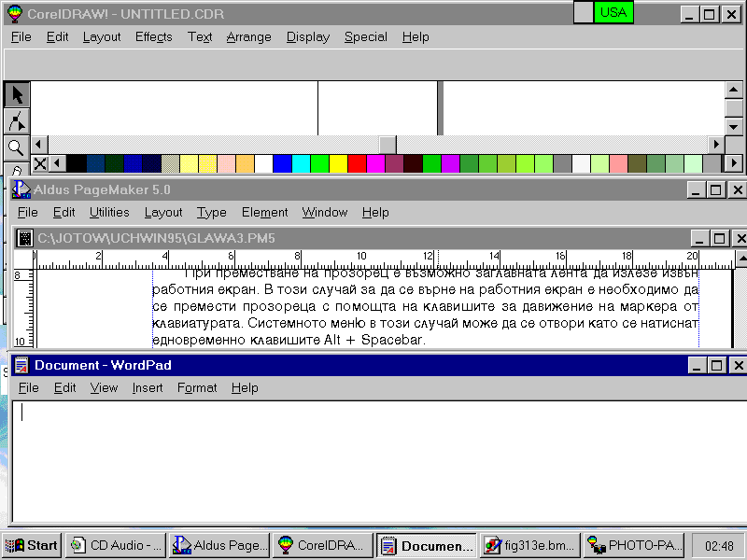
Task: Click the CorelDRAW vertical scroll up arrow
Action: coord(734,90)
